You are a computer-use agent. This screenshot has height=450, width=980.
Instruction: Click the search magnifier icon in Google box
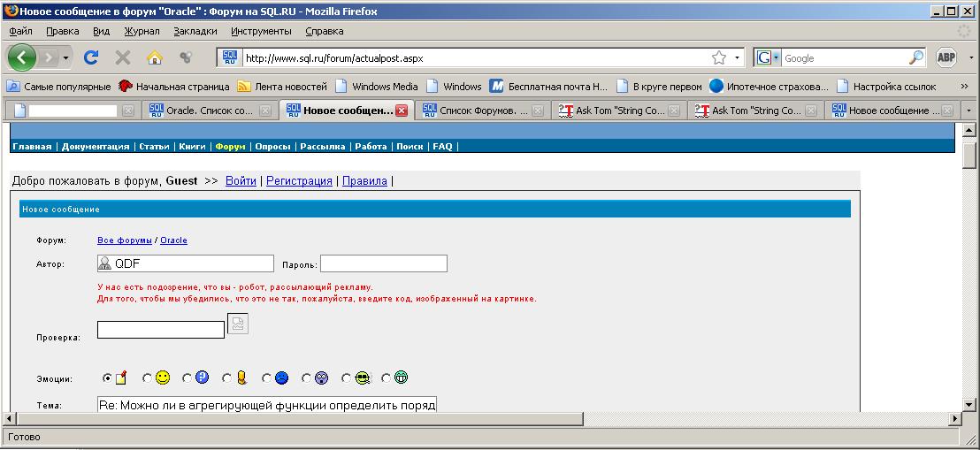coord(916,58)
